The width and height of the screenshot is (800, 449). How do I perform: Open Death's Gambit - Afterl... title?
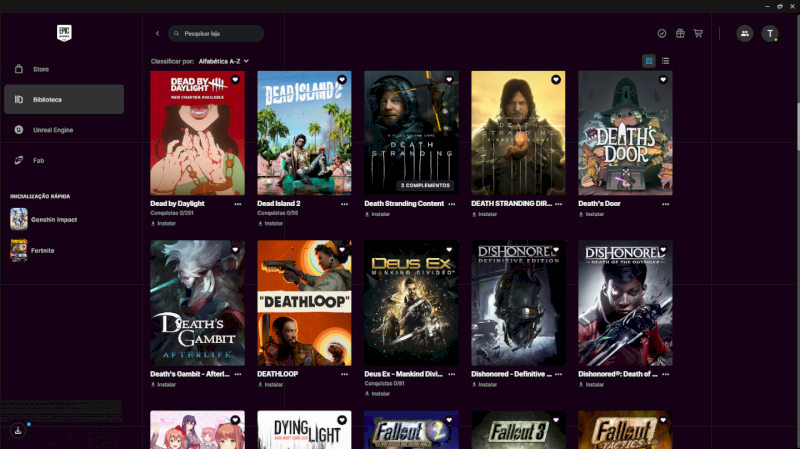pos(190,374)
